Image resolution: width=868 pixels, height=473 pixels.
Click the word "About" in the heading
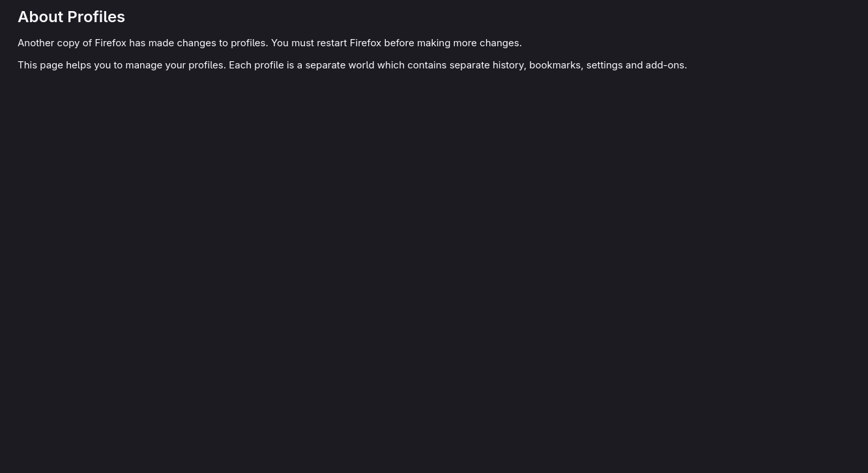40,17
